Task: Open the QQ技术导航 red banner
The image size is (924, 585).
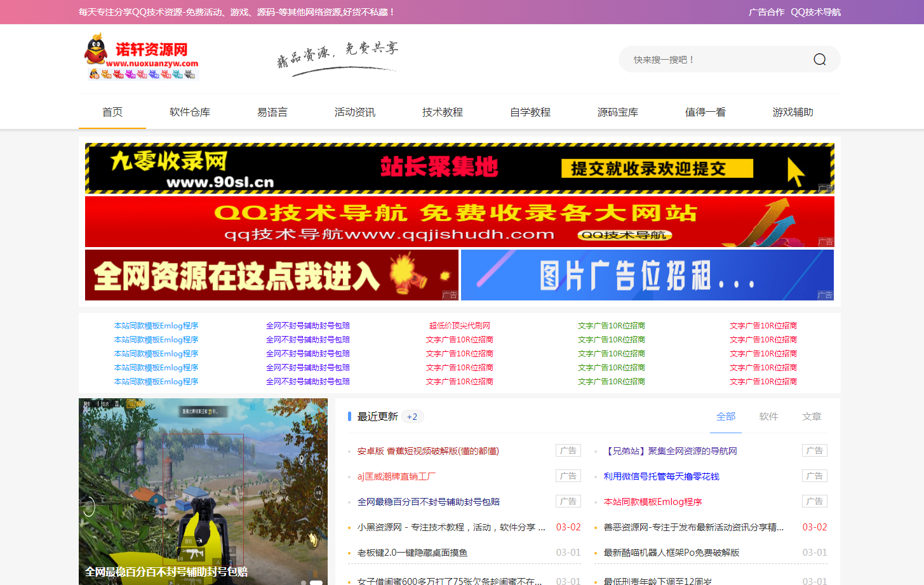Action: pos(459,221)
